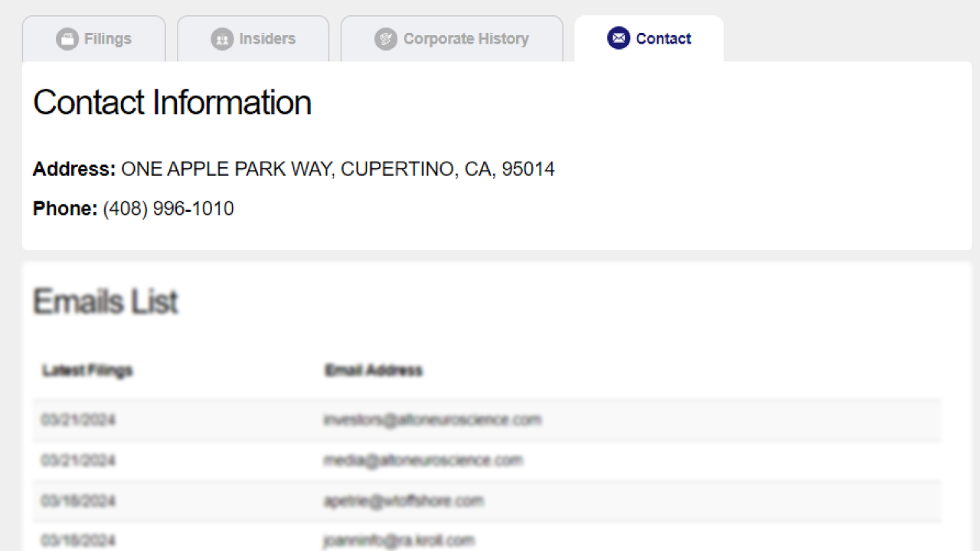Open the investors@altoneuroscience.com email
The width and height of the screenshot is (980, 551).
433,419
